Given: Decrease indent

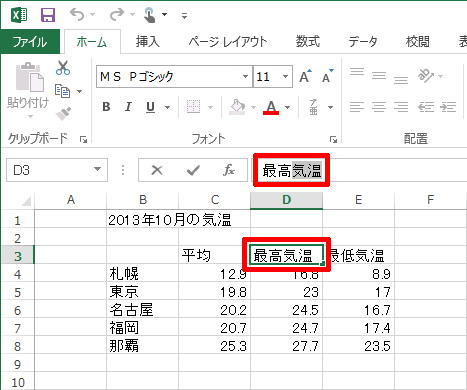Looking at the screenshot, I should (x=426, y=107).
